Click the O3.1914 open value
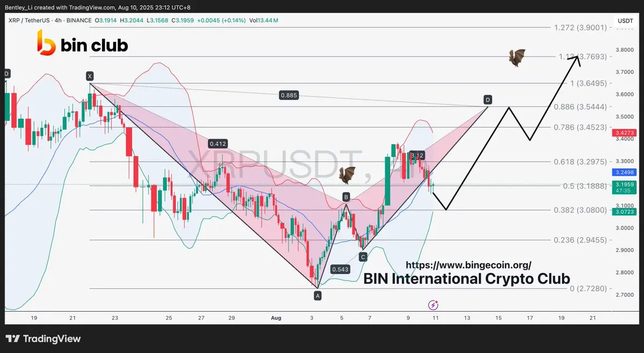 (x=106, y=20)
